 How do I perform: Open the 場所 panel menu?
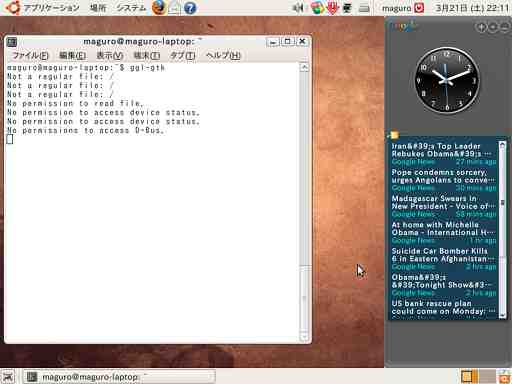98,8
